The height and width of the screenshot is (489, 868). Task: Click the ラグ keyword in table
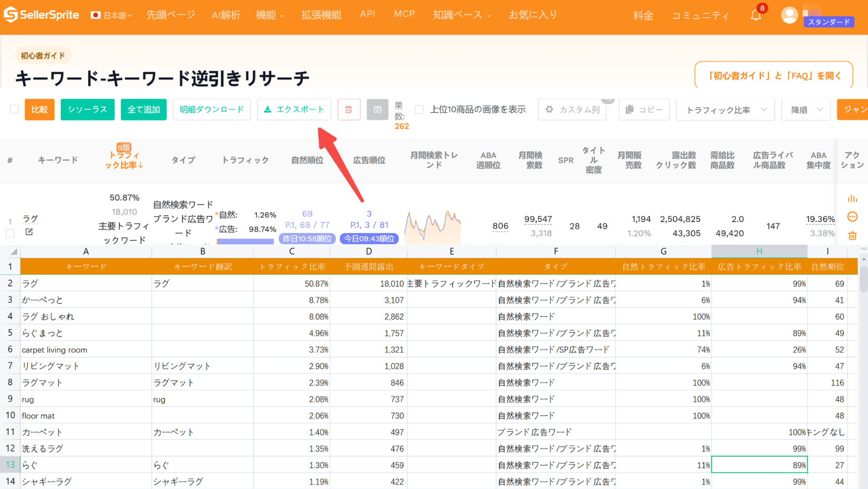coord(30,218)
